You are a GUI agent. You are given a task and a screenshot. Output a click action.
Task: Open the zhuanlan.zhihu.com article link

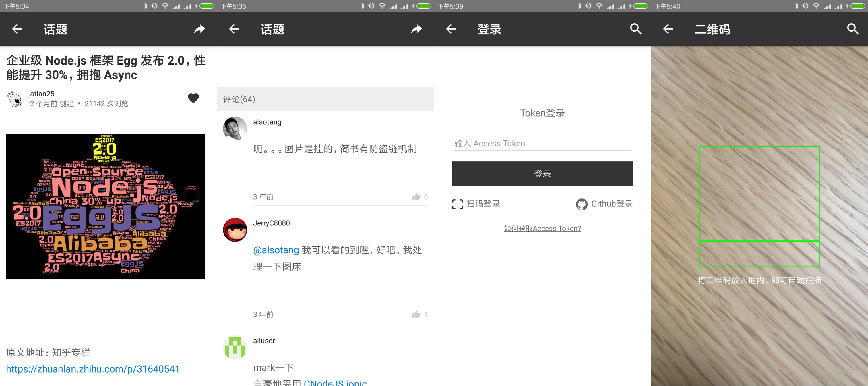click(93, 369)
